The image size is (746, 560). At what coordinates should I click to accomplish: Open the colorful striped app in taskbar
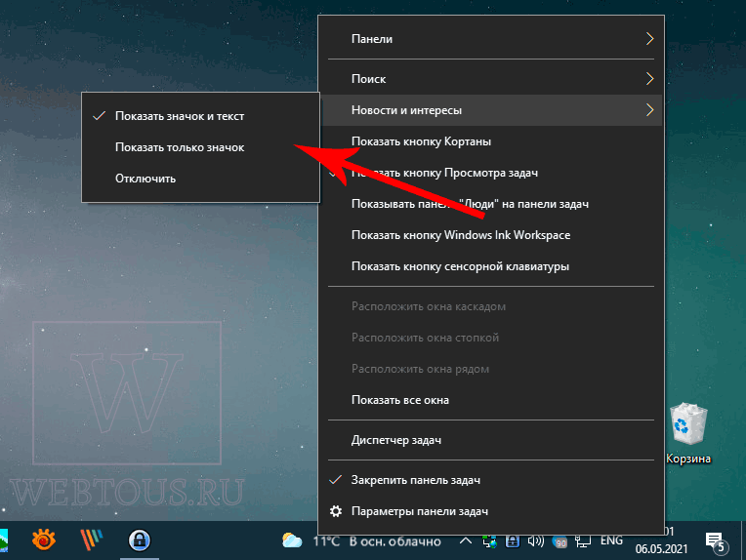[92, 540]
